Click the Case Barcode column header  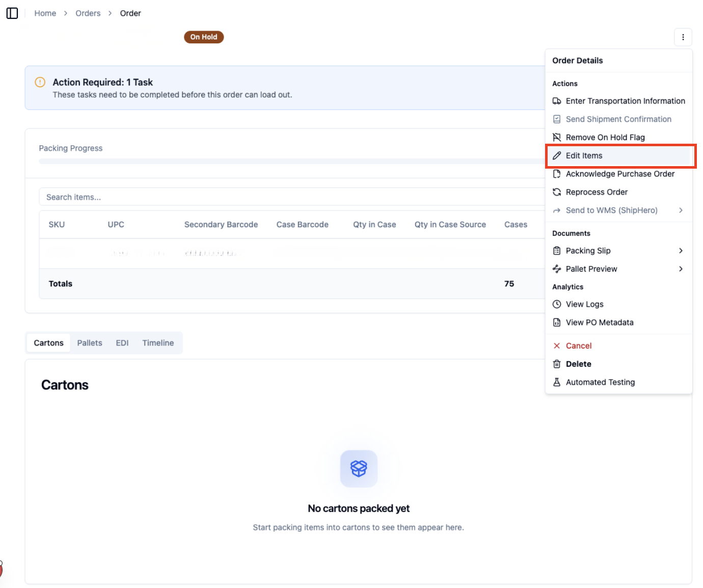coord(303,225)
